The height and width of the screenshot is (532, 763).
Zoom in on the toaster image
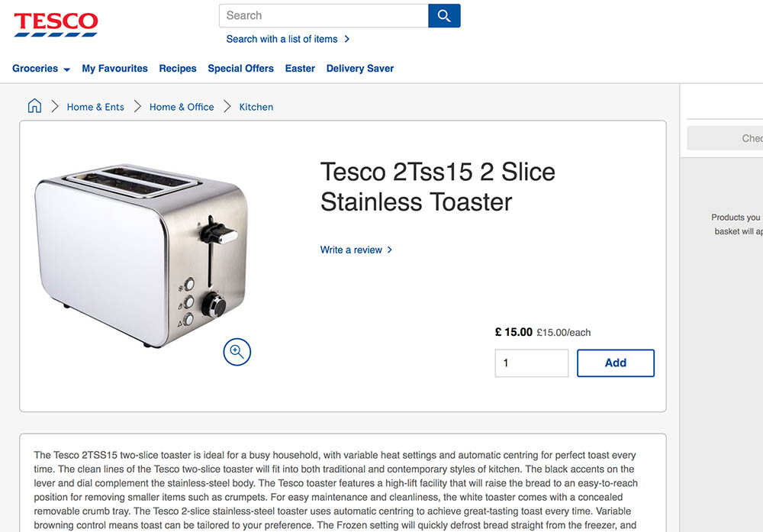click(x=237, y=351)
